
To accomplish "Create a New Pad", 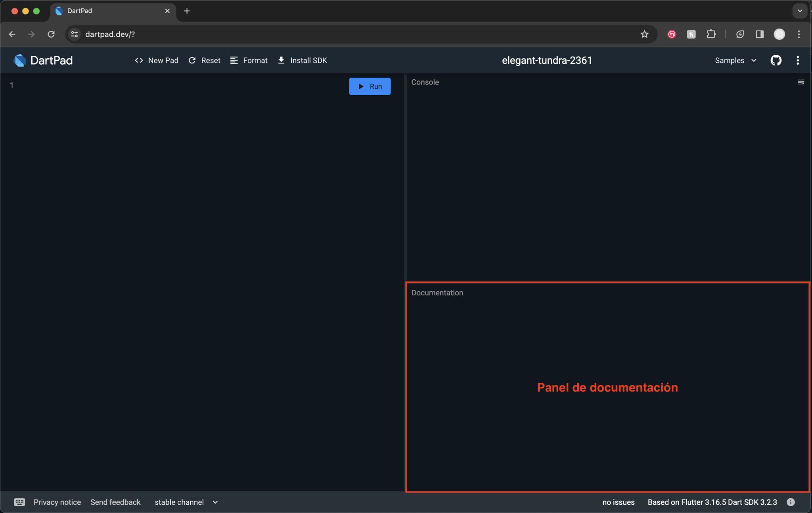I will click(157, 60).
